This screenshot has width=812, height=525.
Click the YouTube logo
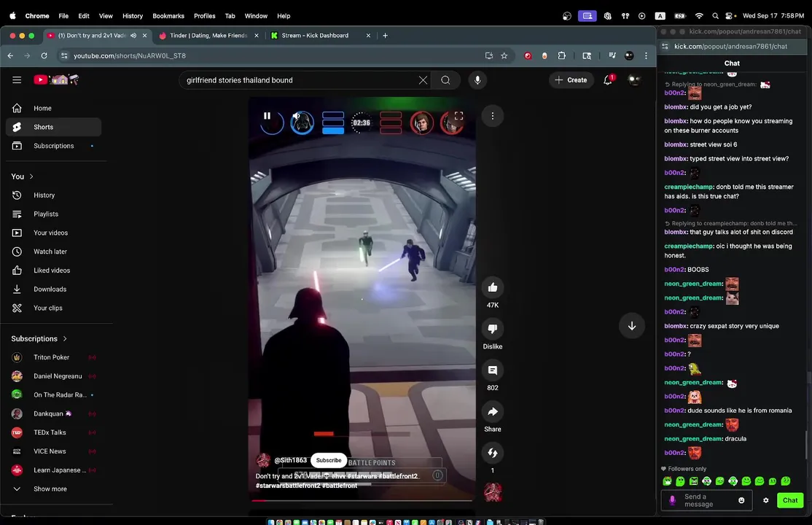pyautogui.click(x=56, y=79)
